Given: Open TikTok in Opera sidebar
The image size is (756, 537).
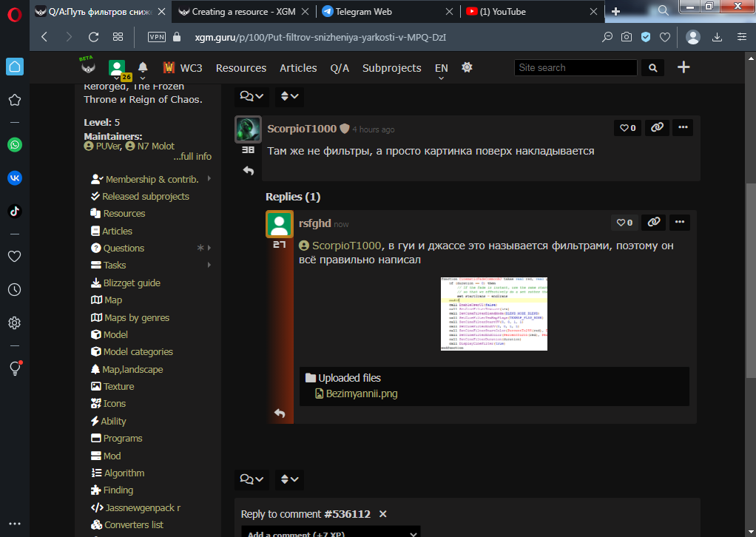Looking at the screenshot, I should pos(15,211).
